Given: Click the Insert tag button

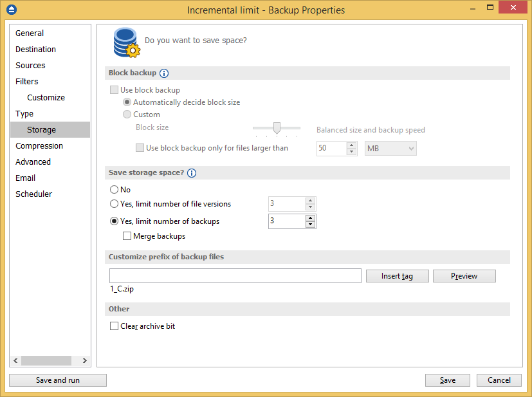Looking at the screenshot, I should [x=397, y=276].
